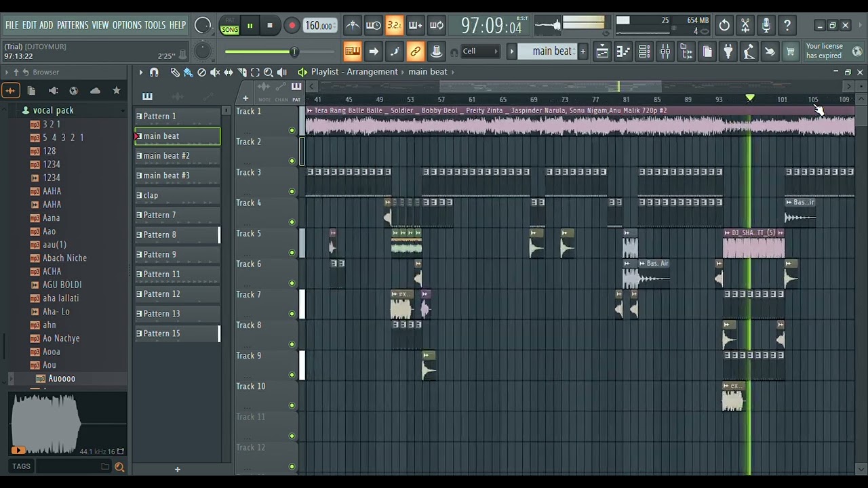The width and height of the screenshot is (868, 488).
Task: Select the Slip tool in Playlist
Action: [x=229, y=73]
